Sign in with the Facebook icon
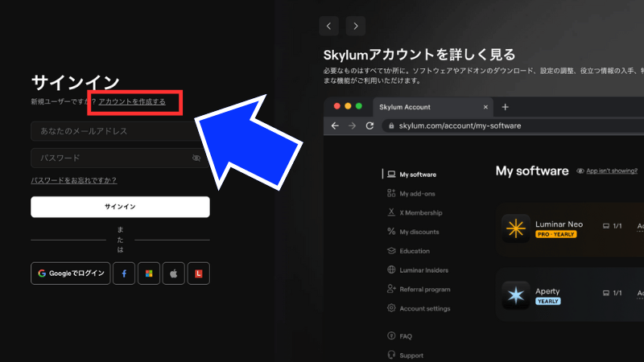Screen dimensions: 644x362 click(x=124, y=274)
